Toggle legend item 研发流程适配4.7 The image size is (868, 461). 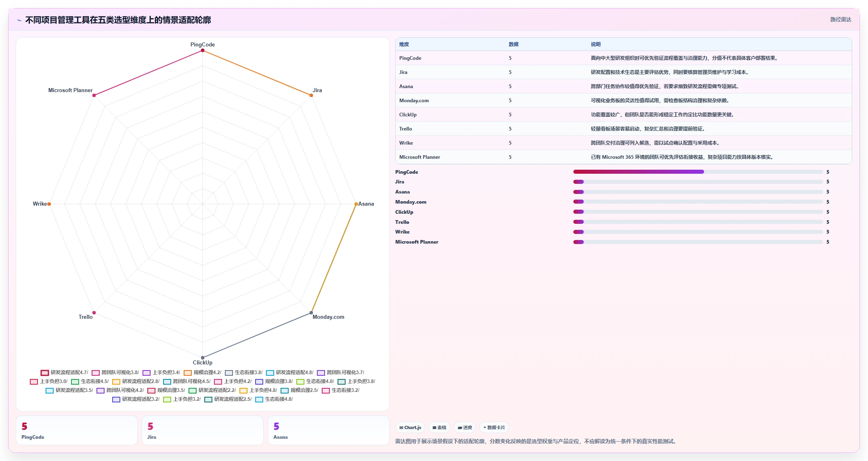[x=64, y=373]
